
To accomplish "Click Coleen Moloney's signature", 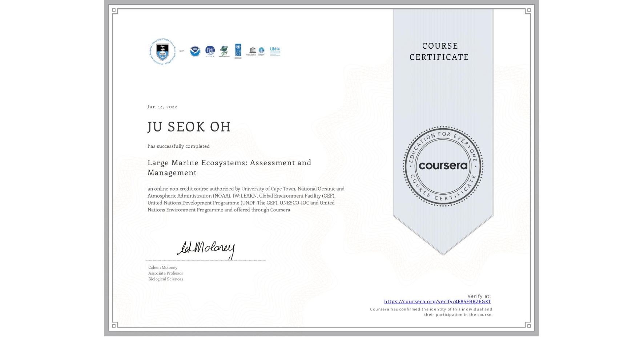I will [x=205, y=249].
